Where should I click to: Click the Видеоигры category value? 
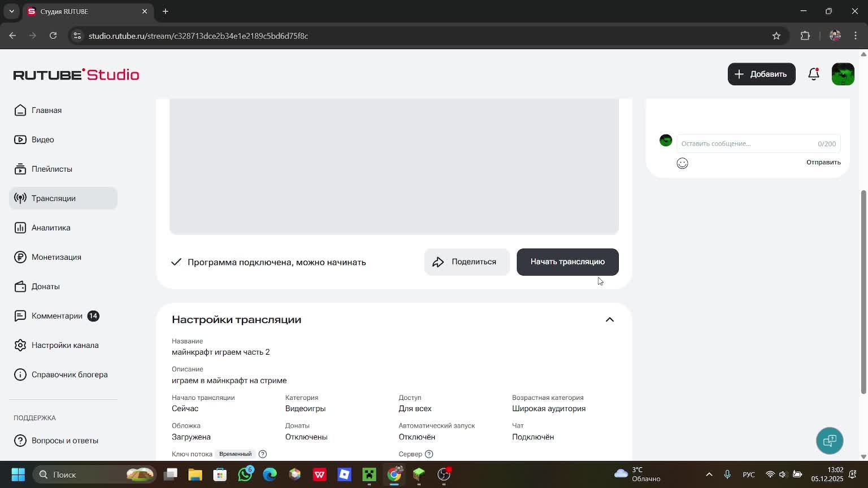coord(305,408)
